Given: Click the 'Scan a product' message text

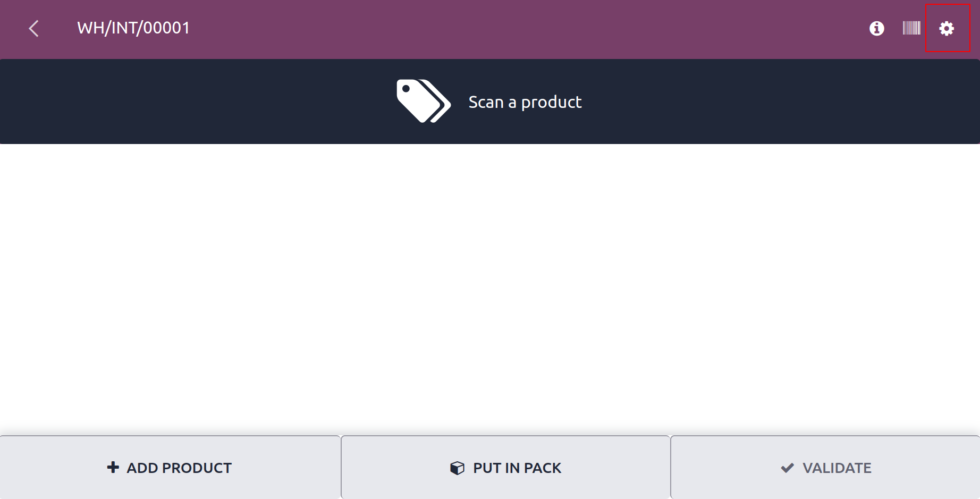Looking at the screenshot, I should pyautogui.click(x=525, y=102).
